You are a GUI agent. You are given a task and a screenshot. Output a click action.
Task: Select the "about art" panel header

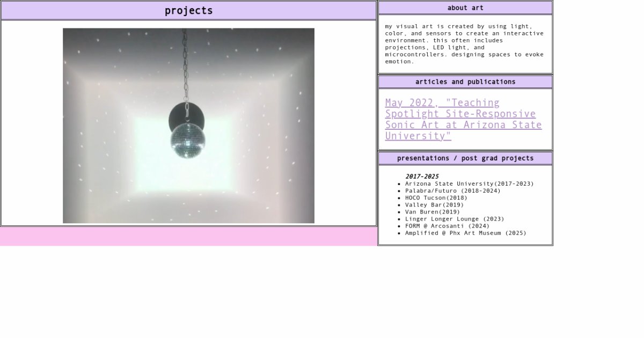pyautogui.click(x=465, y=8)
